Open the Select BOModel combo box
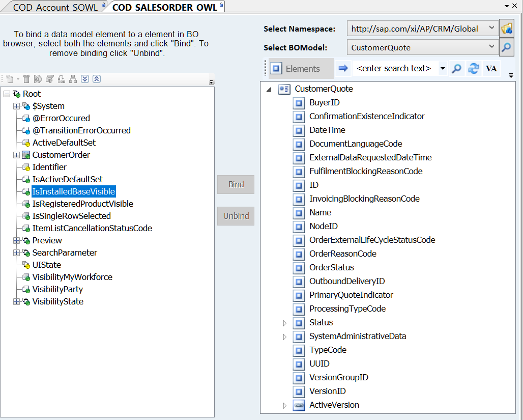The width and height of the screenshot is (523, 420). [423, 48]
